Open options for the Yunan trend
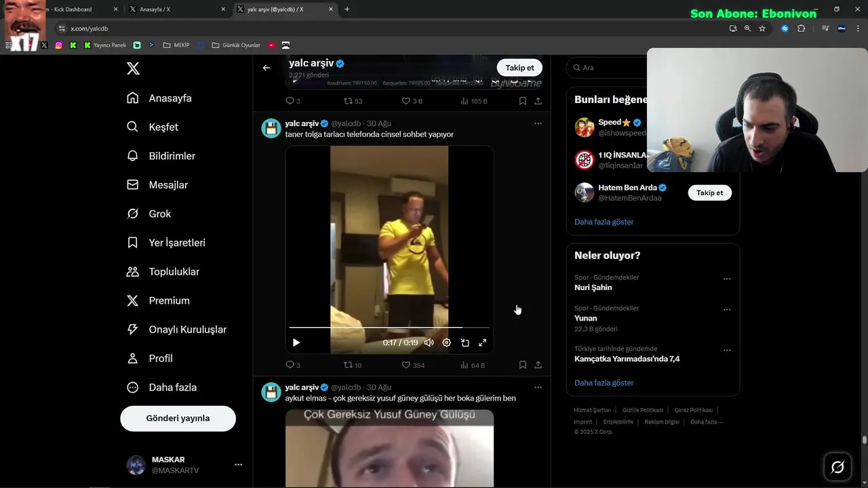The width and height of the screenshot is (868, 488). [x=727, y=310]
